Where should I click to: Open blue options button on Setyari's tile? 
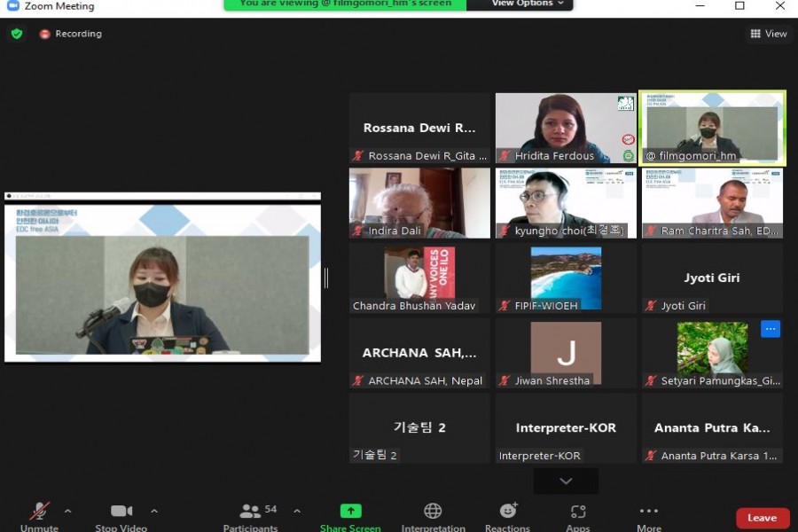(x=770, y=329)
